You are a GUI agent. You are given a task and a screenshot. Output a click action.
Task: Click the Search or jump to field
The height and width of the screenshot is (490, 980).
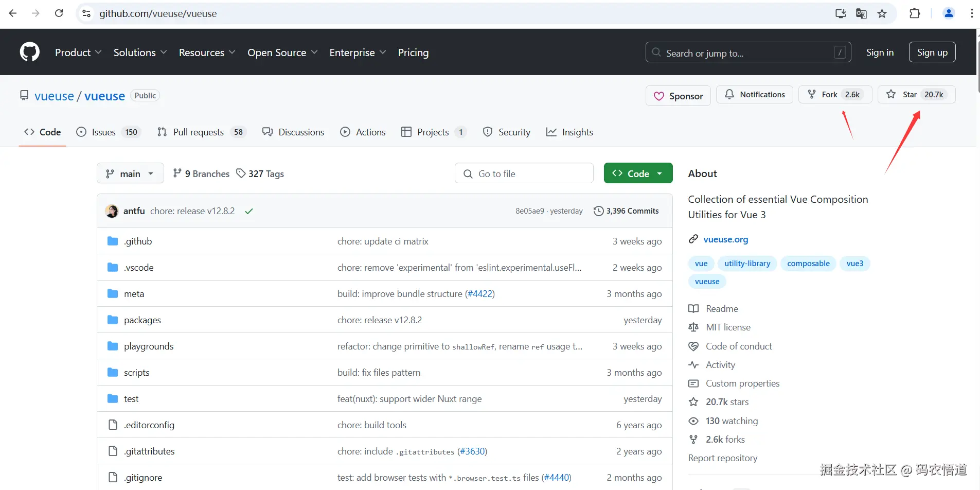pyautogui.click(x=749, y=52)
